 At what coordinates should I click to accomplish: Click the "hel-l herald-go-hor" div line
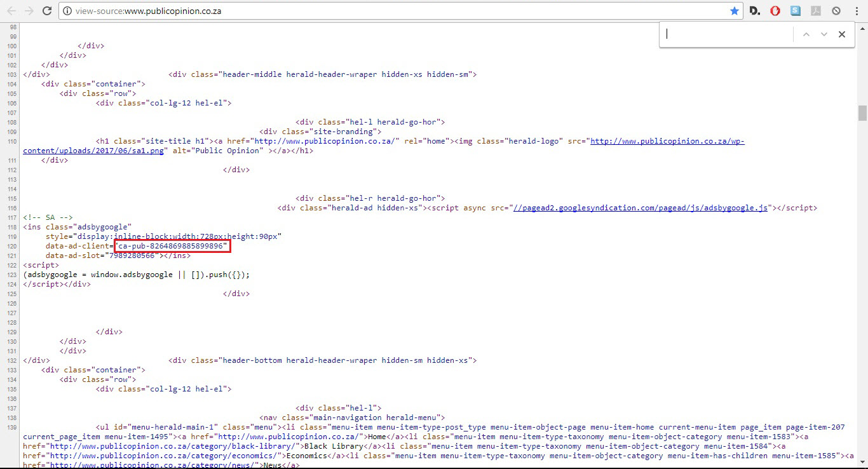(x=370, y=122)
